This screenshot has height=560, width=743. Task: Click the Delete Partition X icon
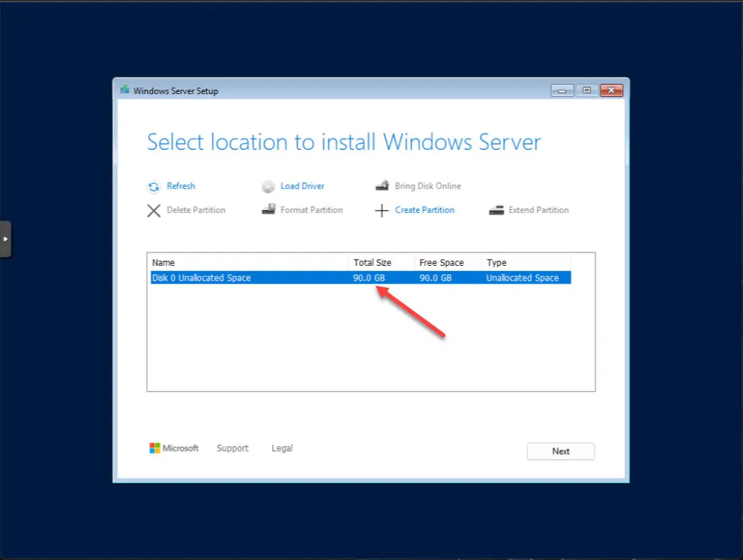click(153, 211)
